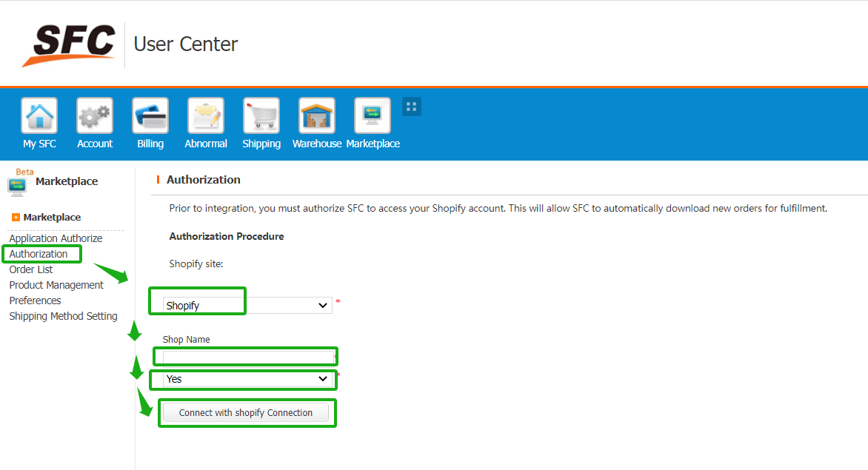Click the Marketplace sidebar monitor icon
This screenshot has width=868, height=470.
tap(17, 187)
